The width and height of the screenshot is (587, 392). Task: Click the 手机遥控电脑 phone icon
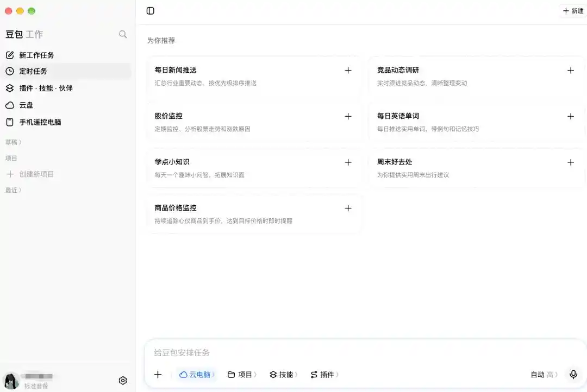tap(10, 122)
